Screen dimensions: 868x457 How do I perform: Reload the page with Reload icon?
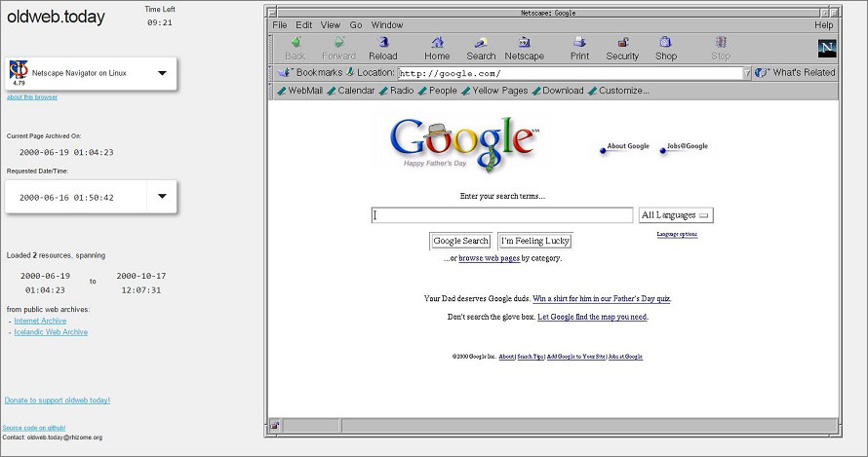click(383, 48)
